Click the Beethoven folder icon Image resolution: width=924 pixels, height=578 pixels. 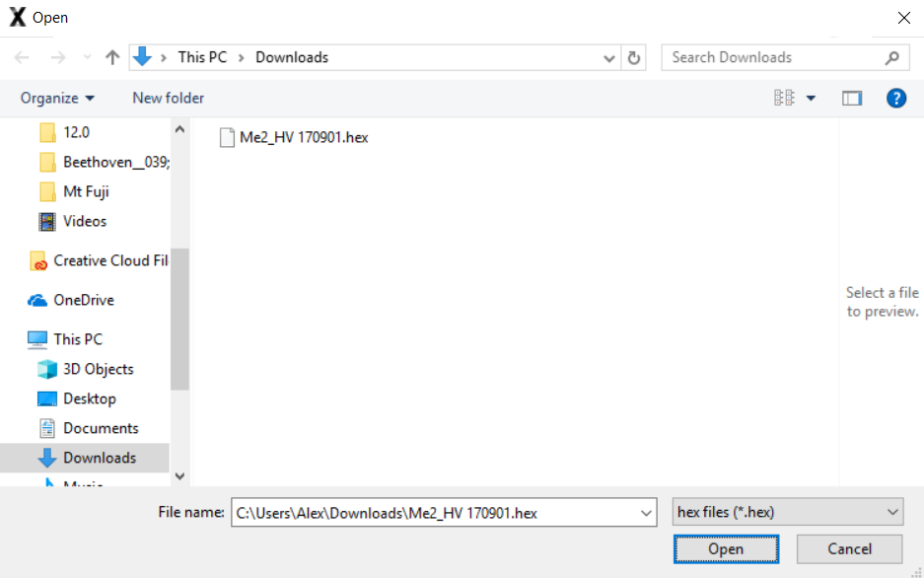tap(47, 162)
